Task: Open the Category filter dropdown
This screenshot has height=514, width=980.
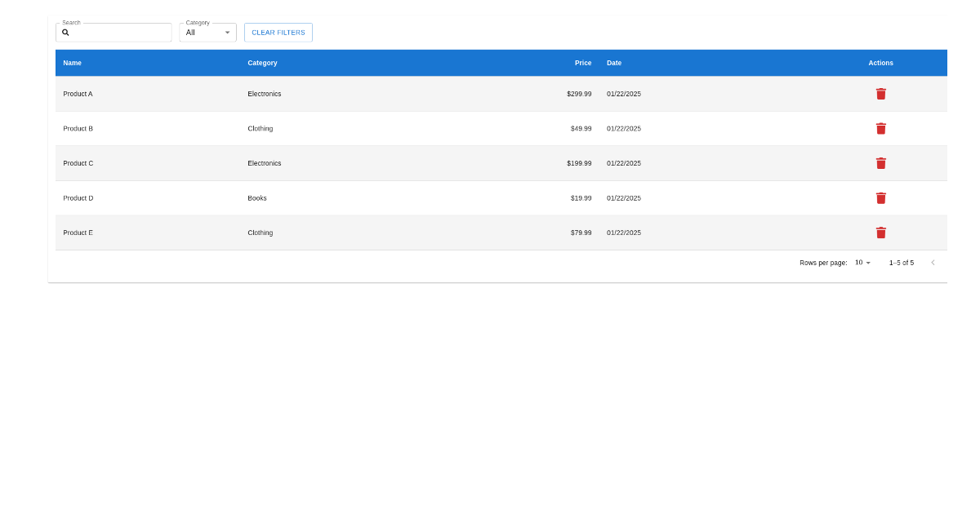Action: pos(207,32)
